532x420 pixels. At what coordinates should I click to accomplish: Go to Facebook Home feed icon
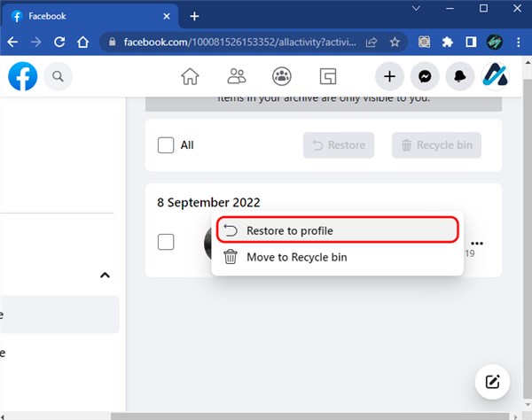pos(190,76)
